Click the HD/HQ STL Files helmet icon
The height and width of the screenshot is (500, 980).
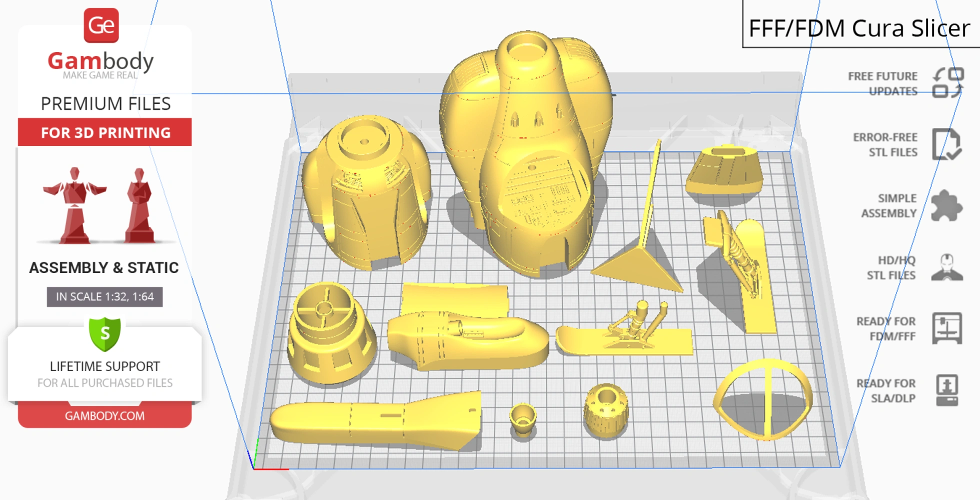pyautogui.click(x=947, y=267)
